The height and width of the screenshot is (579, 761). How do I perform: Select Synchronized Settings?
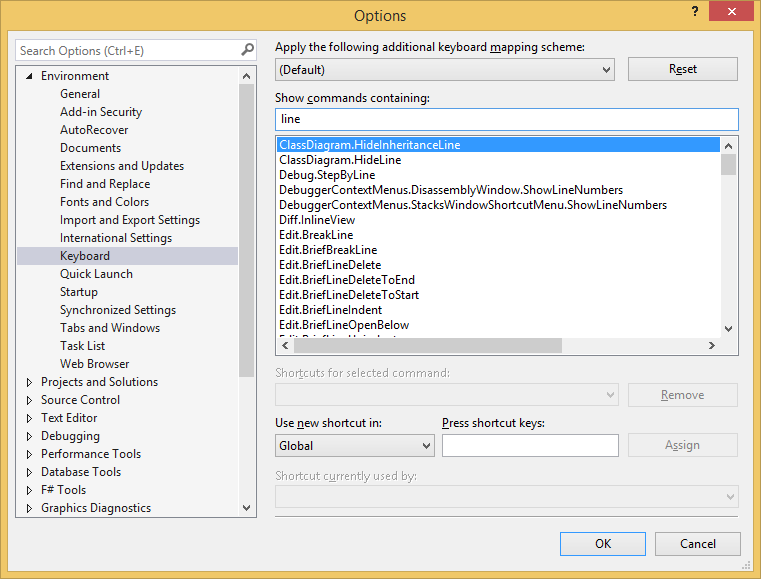click(117, 310)
